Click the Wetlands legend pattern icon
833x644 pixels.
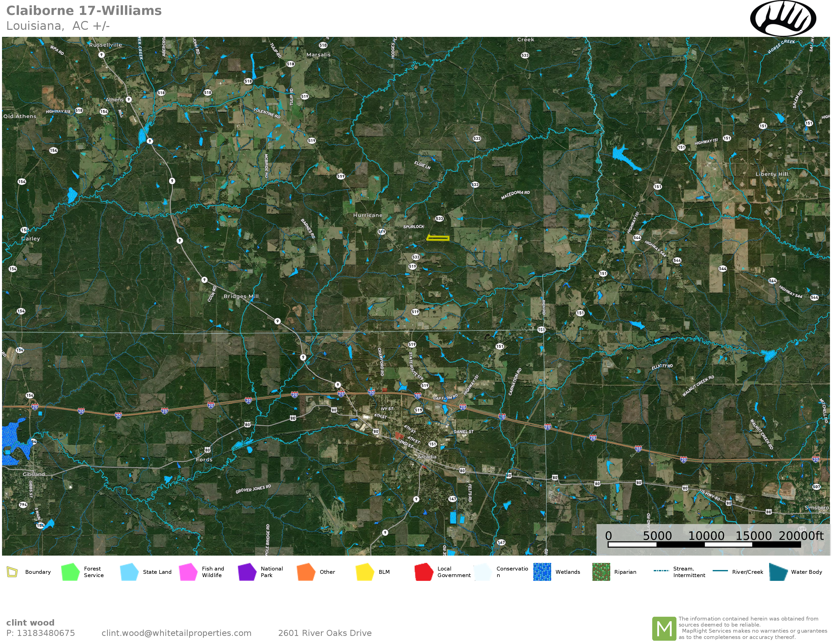point(542,572)
